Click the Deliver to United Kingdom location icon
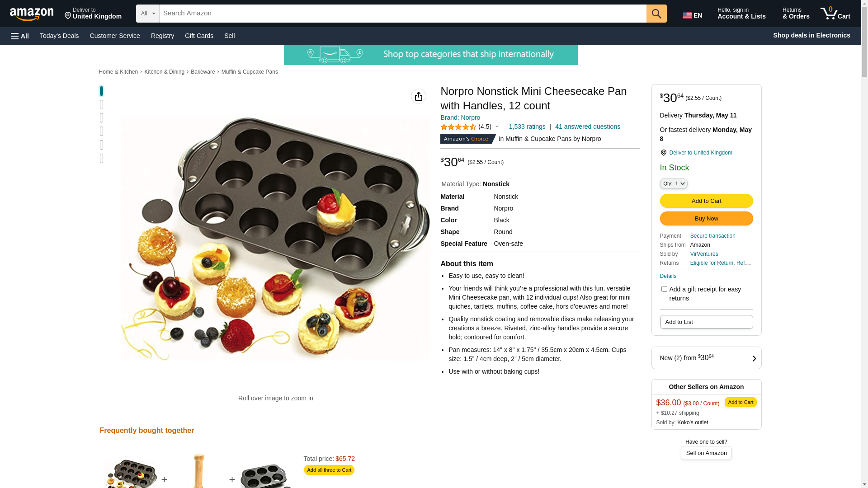868x488 pixels. click(663, 153)
